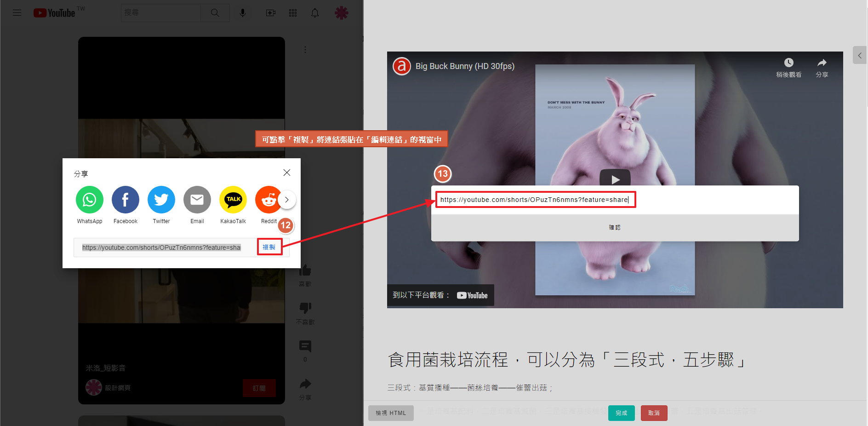
Task: Close the share dialog
Action: tap(287, 173)
